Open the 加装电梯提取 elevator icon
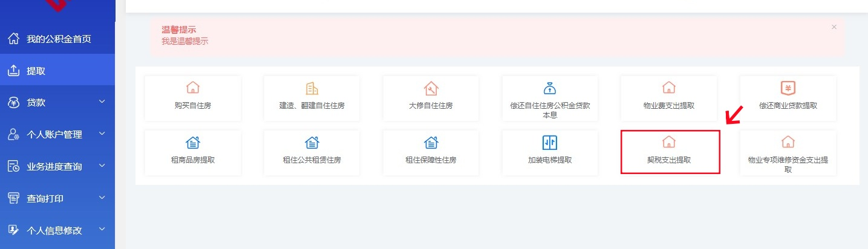This screenshot has width=868, height=249. click(x=550, y=143)
